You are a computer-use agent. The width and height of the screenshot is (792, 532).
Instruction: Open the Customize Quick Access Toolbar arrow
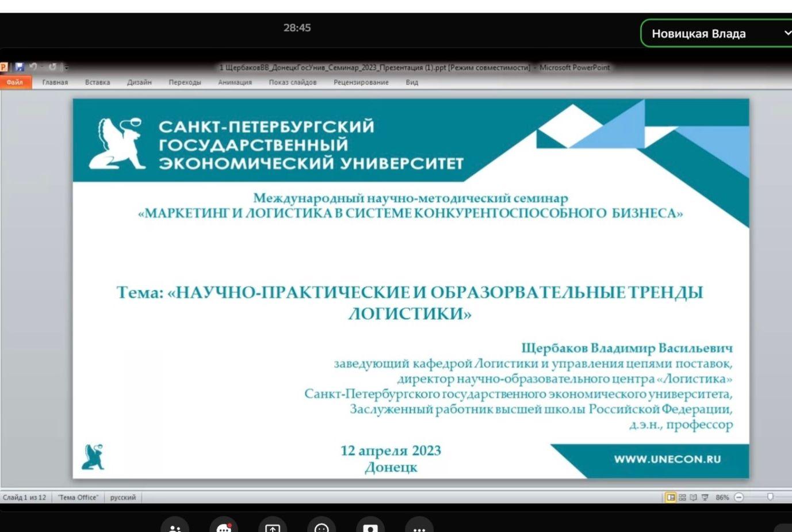(x=66, y=67)
